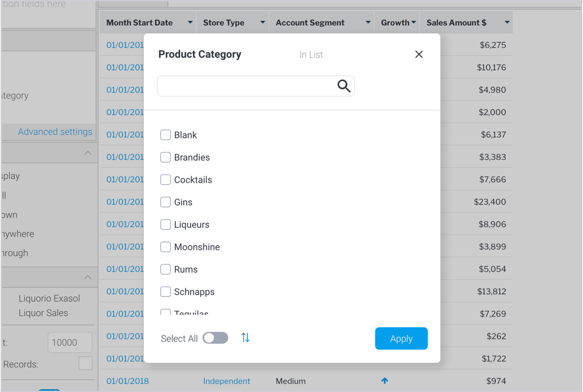This screenshot has height=392, width=583.
Task: Check the Brandies checkbox
Action: point(165,157)
